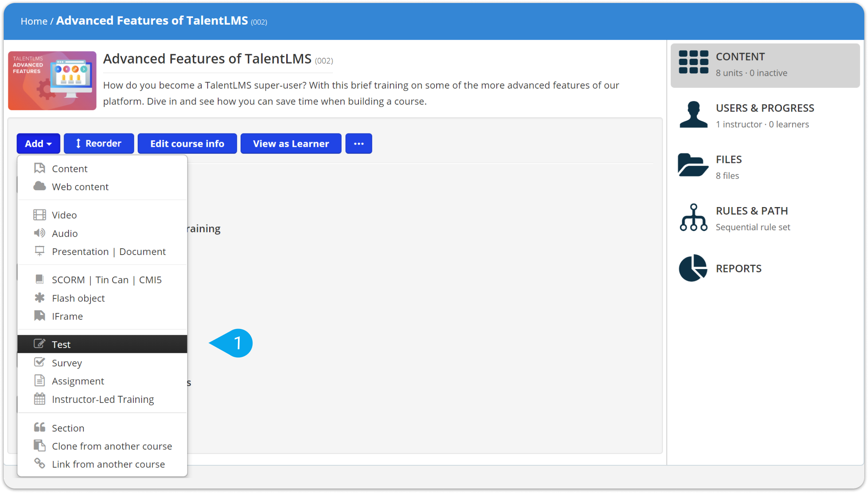This screenshot has height=493, width=868.
Task: Click the Rules & Path tree icon
Action: tap(693, 218)
